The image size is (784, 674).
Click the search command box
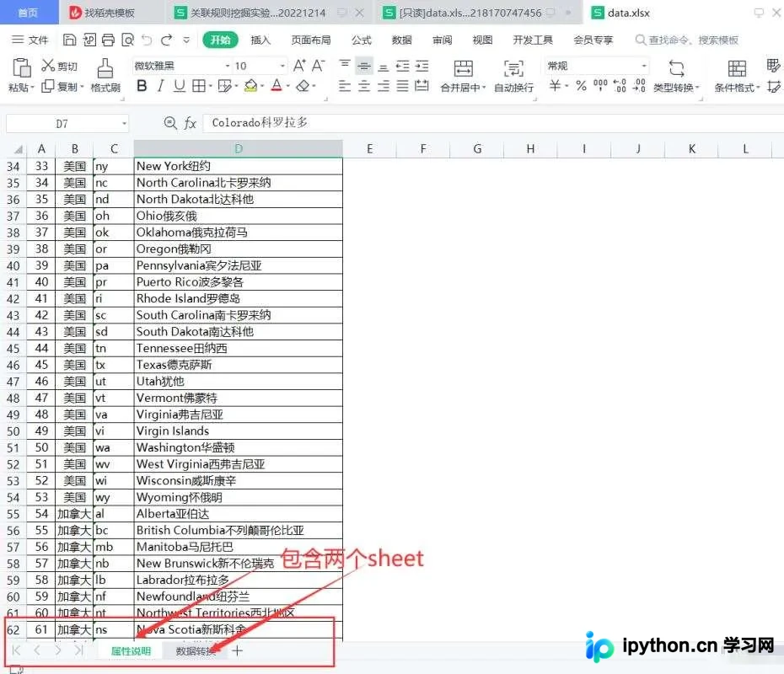(x=687, y=40)
